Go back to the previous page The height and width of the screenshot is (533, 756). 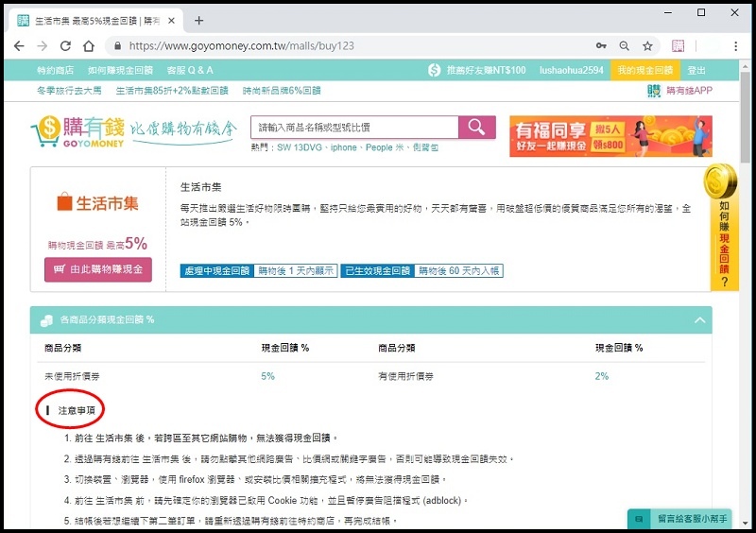pyautogui.click(x=19, y=45)
